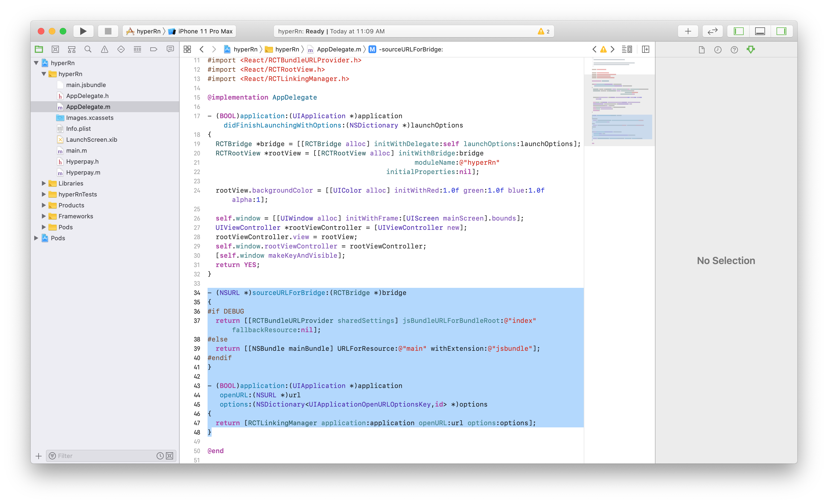Open Info.plist in the navigator

105,129
